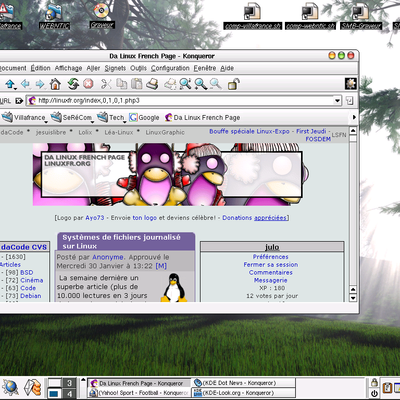The image size is (400, 400).
Task: Open the SeRéCom bookmark folder
Action: coord(72,117)
